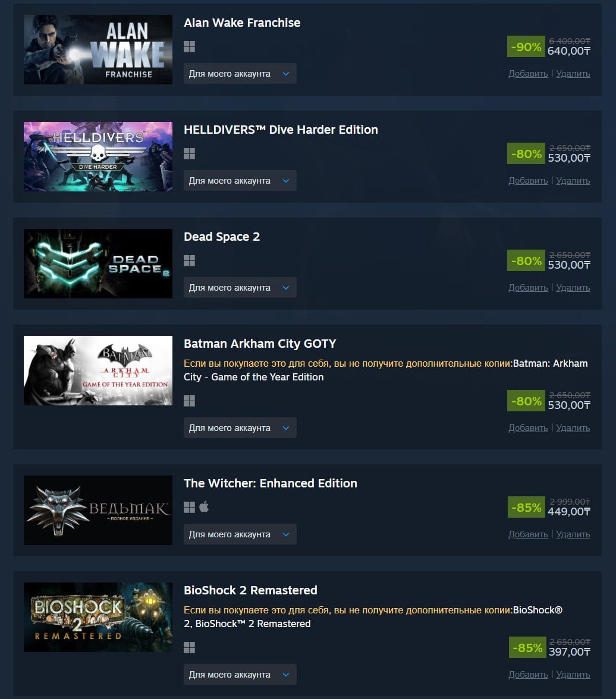Open the BioShock 2 Remastered cover thumbnail
Viewport: 616px width, 699px height.
(x=98, y=618)
